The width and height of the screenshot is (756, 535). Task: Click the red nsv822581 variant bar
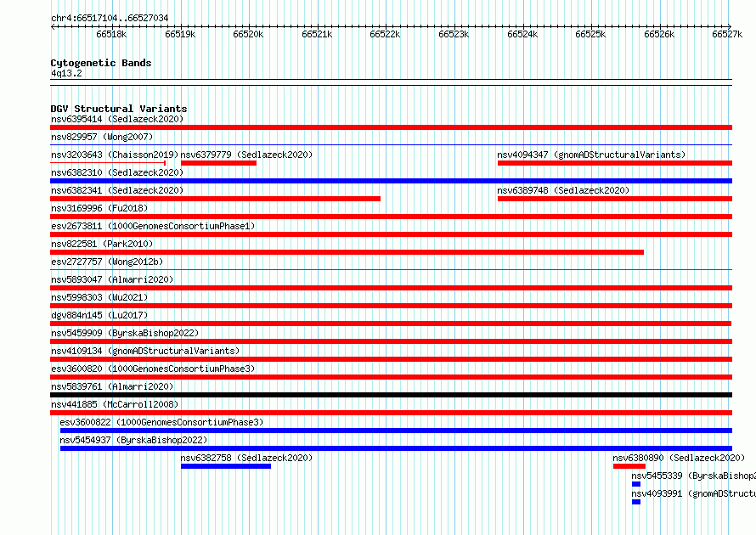347,252
